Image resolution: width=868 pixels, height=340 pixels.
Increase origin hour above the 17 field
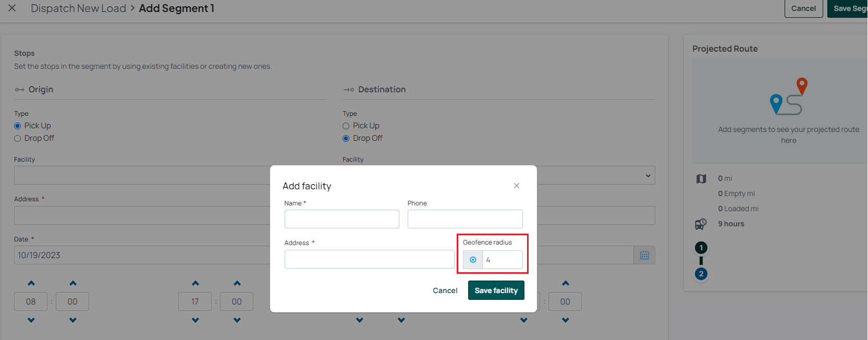(195, 283)
